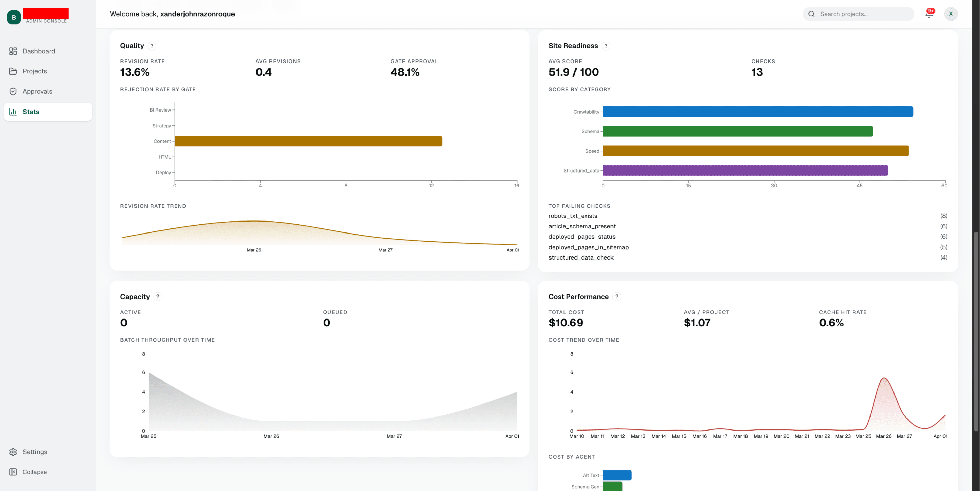980x491 pixels.
Task: Show help for Cost Performance card
Action: (x=617, y=297)
